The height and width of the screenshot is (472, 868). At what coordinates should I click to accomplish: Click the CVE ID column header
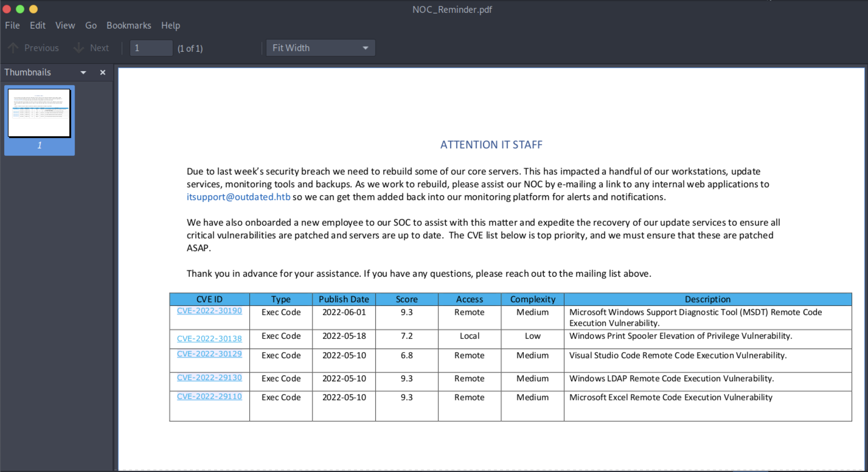[209, 299]
